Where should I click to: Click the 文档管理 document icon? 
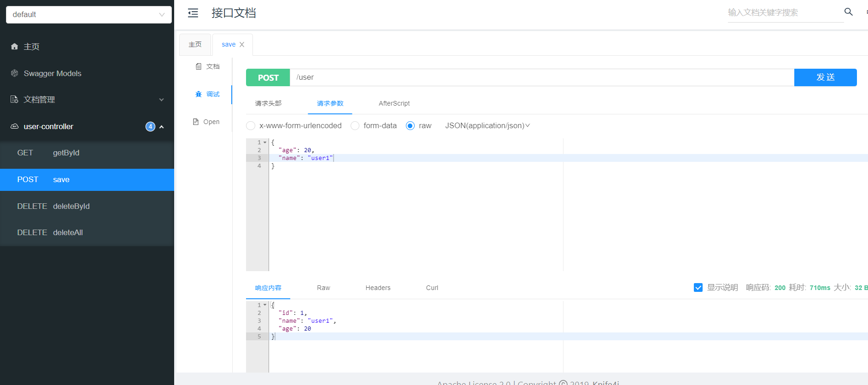coord(15,100)
